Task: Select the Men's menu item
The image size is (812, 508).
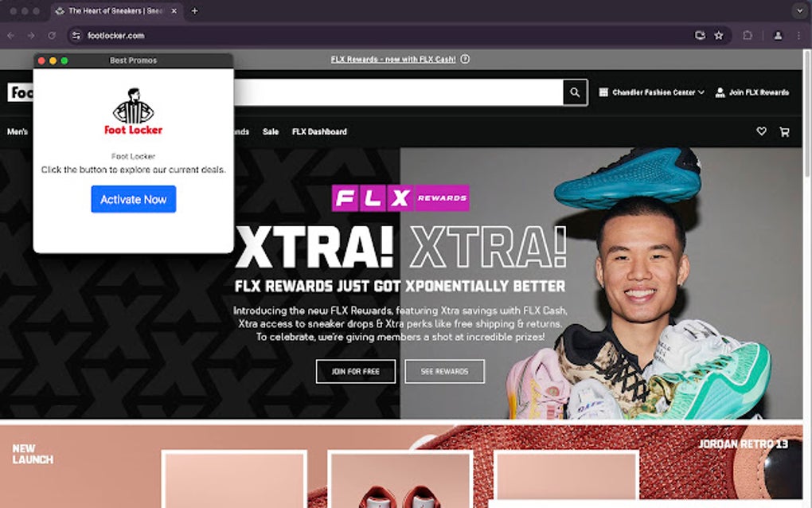Action: (16, 131)
